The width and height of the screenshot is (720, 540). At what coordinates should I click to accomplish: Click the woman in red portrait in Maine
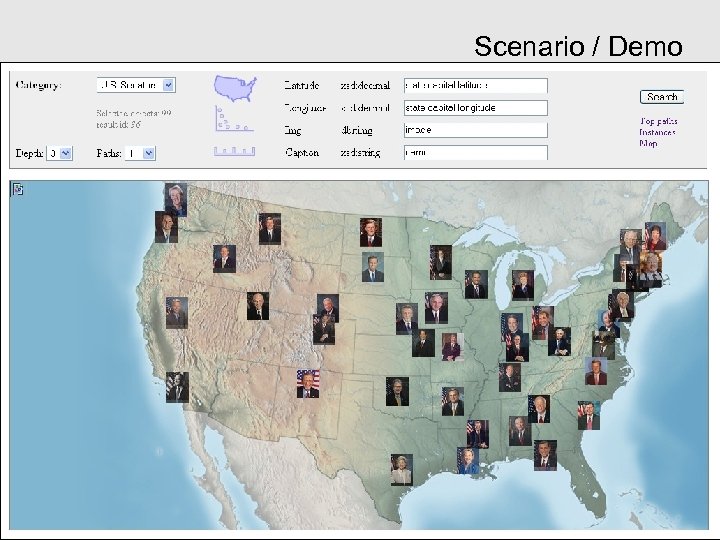pyautogui.click(x=655, y=236)
